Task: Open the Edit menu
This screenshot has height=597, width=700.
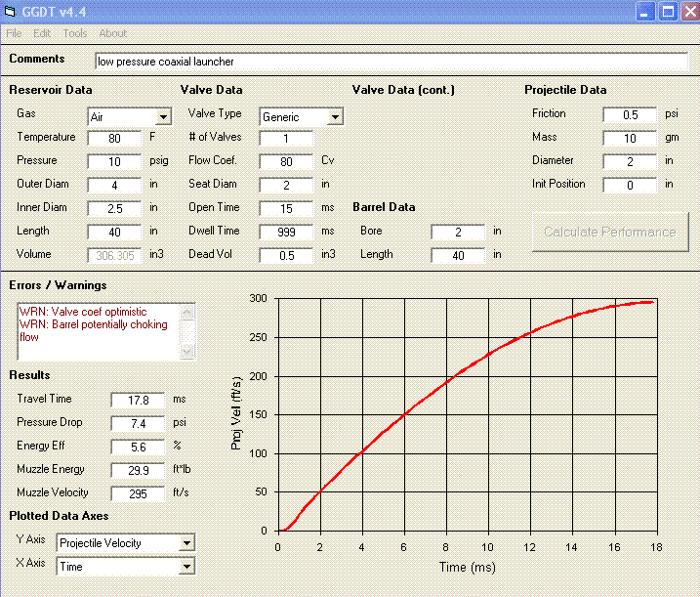Action: click(x=42, y=33)
